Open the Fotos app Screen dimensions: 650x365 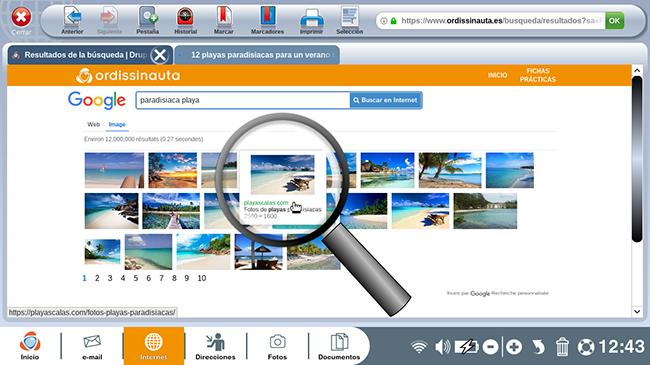pyautogui.click(x=277, y=346)
